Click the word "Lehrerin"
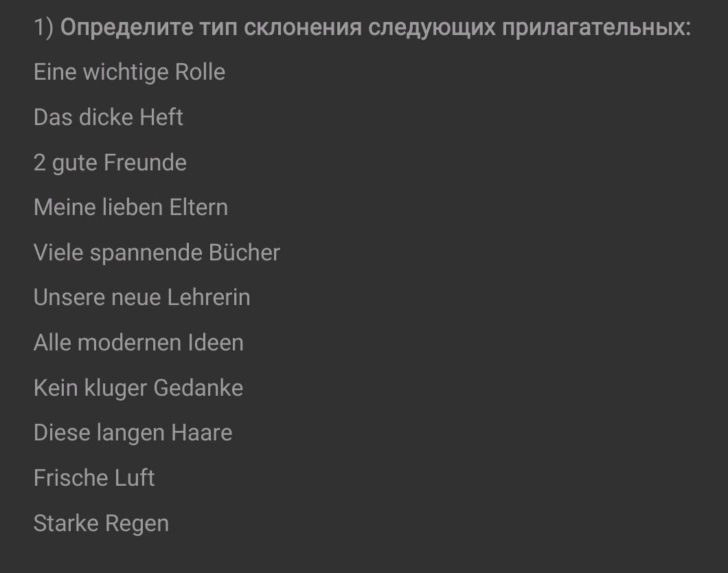This screenshot has height=573, width=728. coord(209,297)
